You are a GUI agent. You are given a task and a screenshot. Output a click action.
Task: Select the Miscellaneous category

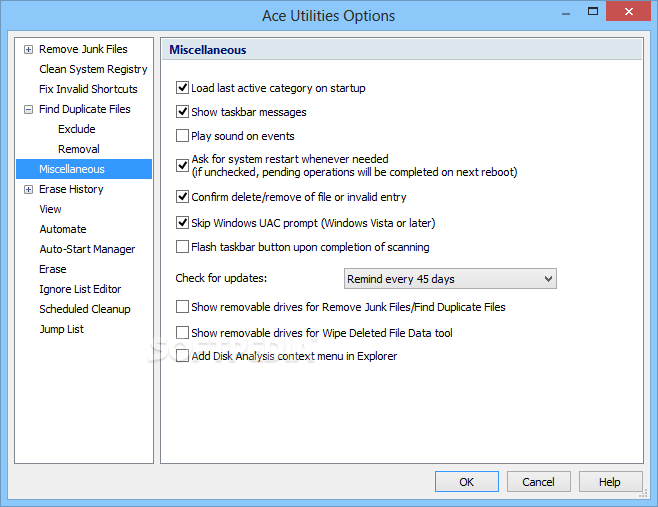pyautogui.click(x=84, y=169)
